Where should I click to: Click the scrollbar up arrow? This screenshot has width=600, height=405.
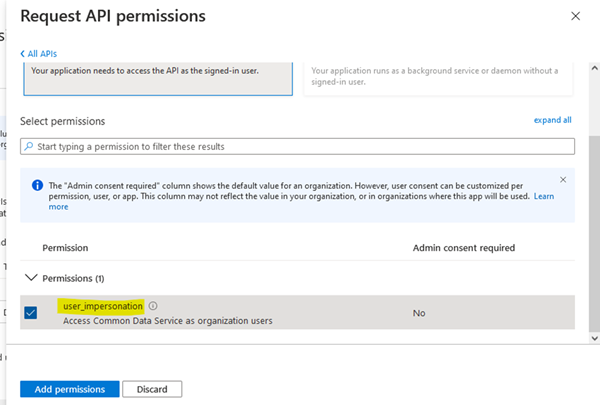tap(593, 66)
